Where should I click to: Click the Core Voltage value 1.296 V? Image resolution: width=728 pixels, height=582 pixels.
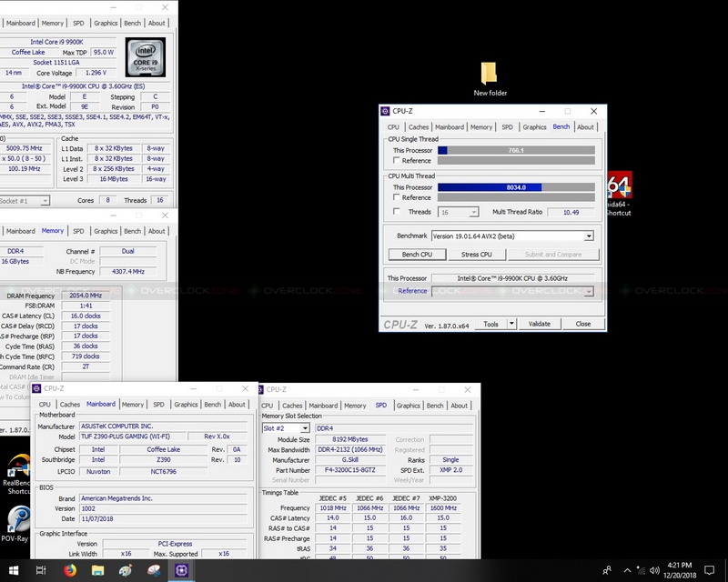click(x=96, y=73)
